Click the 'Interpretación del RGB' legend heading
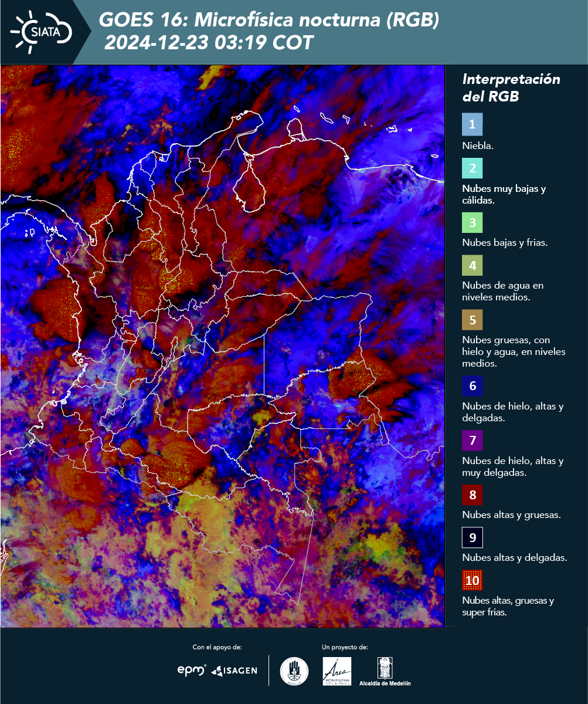The width and height of the screenshot is (588, 704). pyautogui.click(x=511, y=88)
